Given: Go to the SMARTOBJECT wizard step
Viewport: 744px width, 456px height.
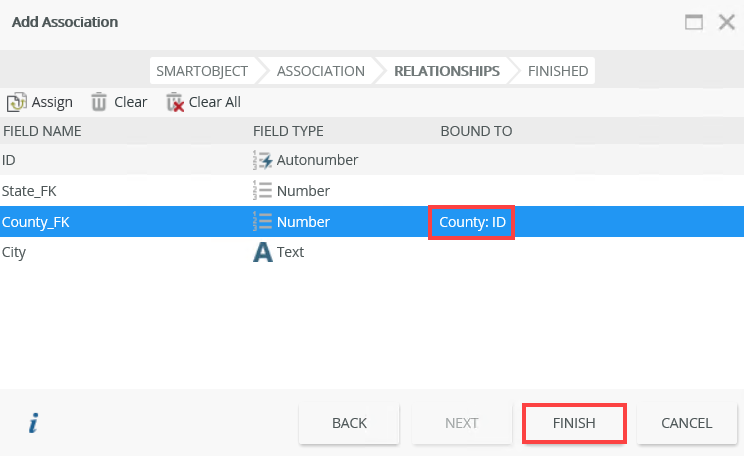Looking at the screenshot, I should [202, 71].
